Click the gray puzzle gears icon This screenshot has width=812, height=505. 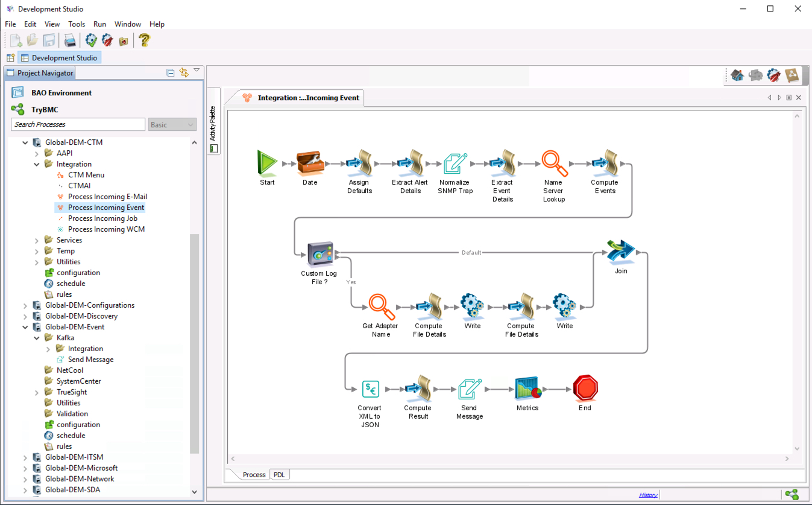tap(755, 75)
